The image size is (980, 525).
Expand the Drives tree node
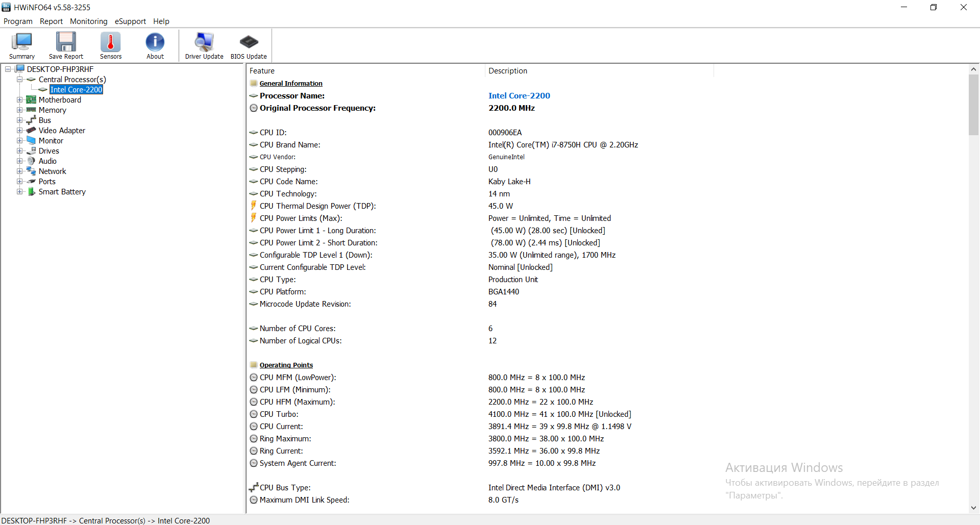pyautogui.click(x=19, y=151)
